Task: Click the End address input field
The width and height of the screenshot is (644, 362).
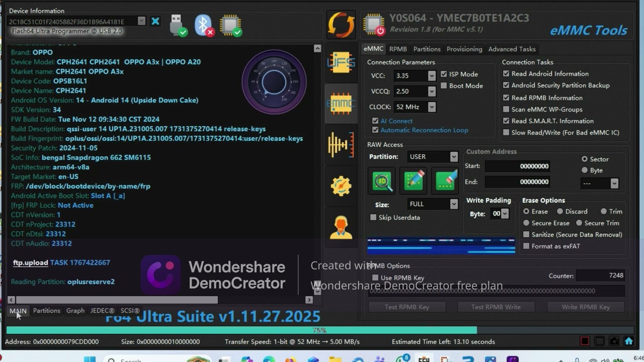Action: (517, 182)
